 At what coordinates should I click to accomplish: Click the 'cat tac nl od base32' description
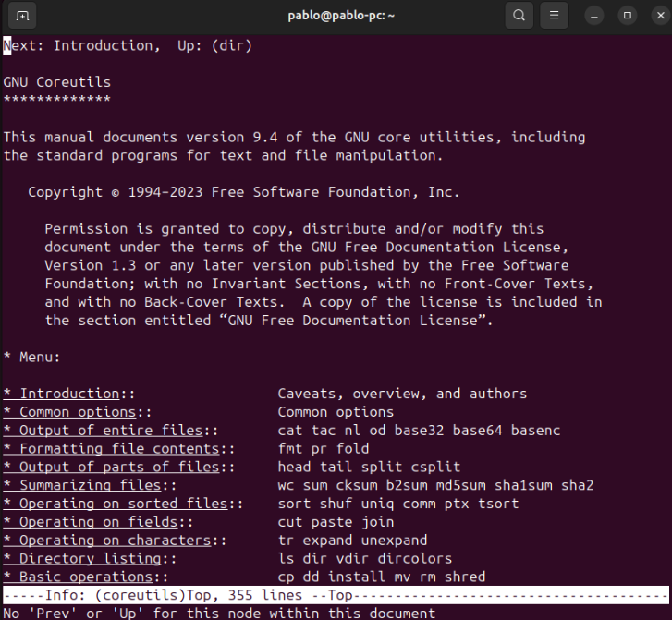pos(419,431)
